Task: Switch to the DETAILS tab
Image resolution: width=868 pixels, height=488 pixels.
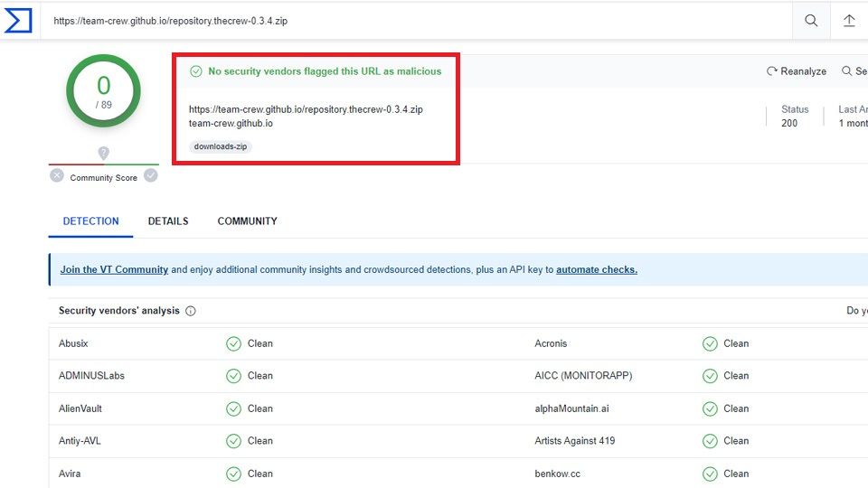Action: coord(168,221)
